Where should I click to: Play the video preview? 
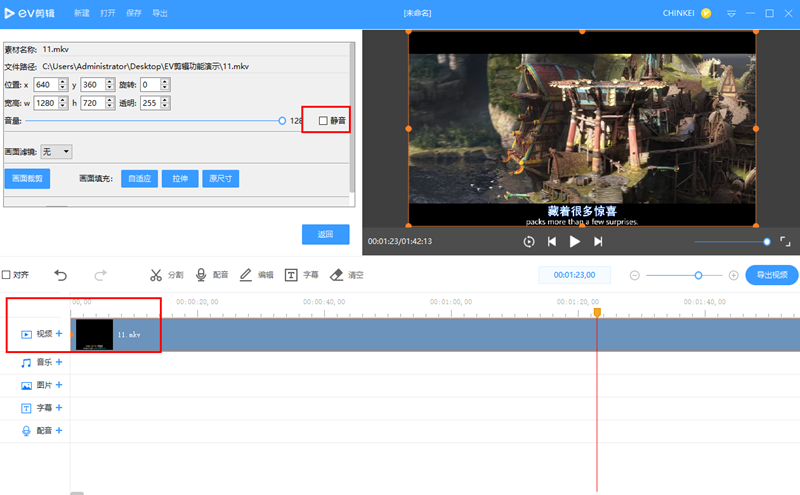574,242
